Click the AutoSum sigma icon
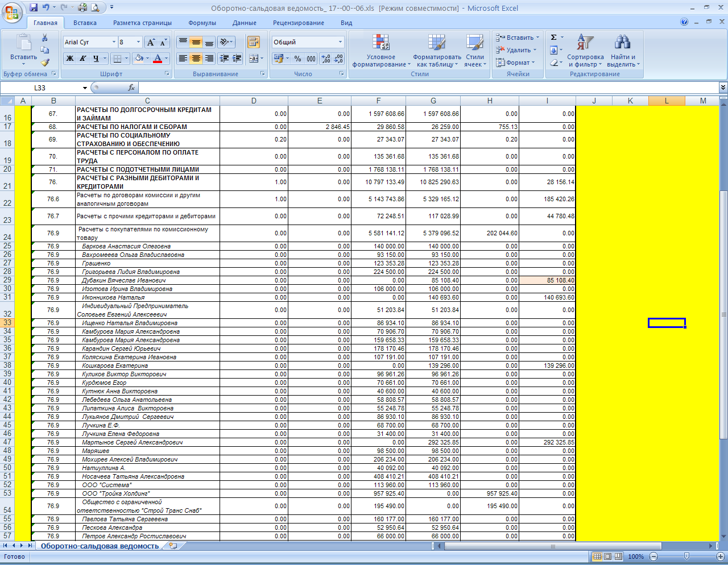Image resolution: width=728 pixels, height=565 pixels. 553,38
